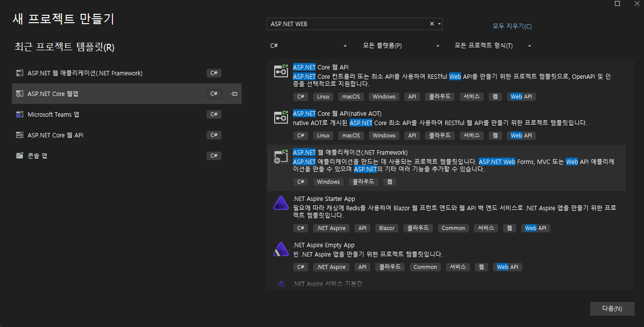Image resolution: width=644 pixels, height=327 pixels.
Task: Select recent Microsoft Teams 앱 template
Action: tap(127, 114)
